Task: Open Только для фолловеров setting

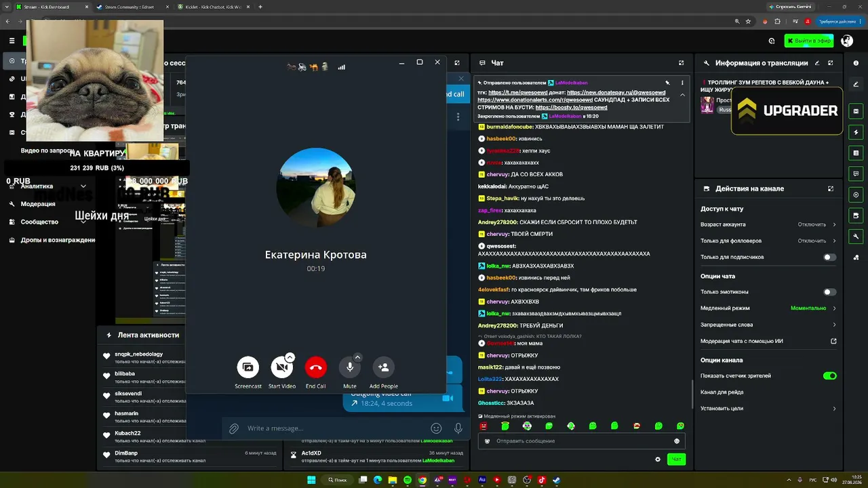Action: pos(768,241)
